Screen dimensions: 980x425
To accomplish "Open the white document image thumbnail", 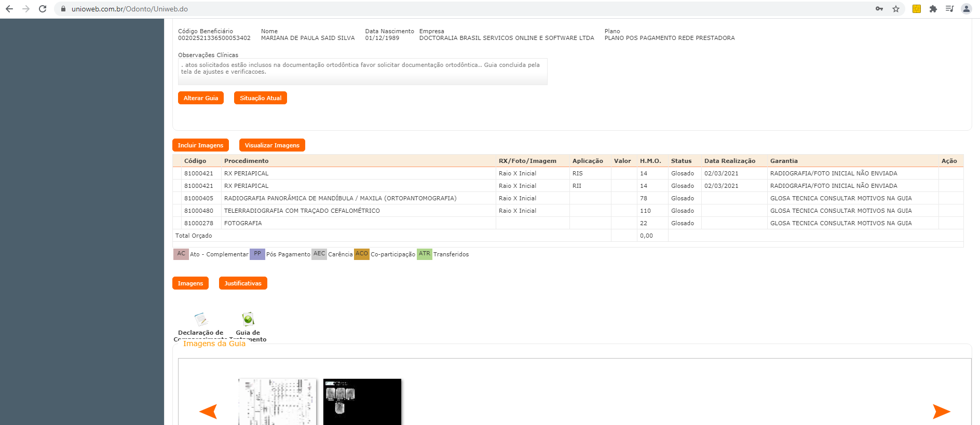I will (278, 402).
